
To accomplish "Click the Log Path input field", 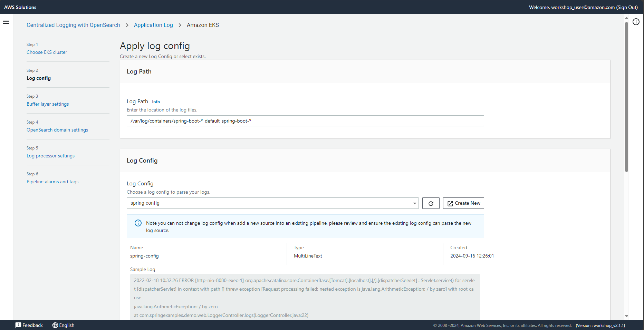I will pyautogui.click(x=305, y=121).
